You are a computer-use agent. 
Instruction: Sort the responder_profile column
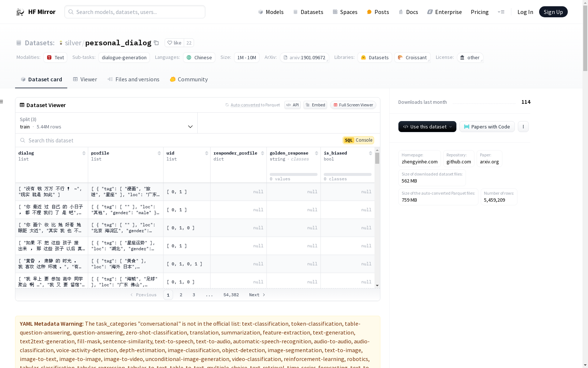(262, 153)
